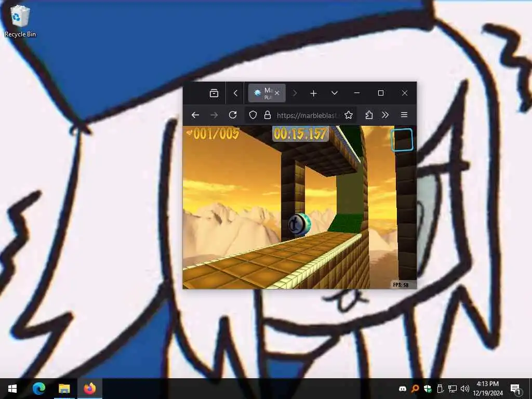Click the blue powerup slot box

pos(402,139)
